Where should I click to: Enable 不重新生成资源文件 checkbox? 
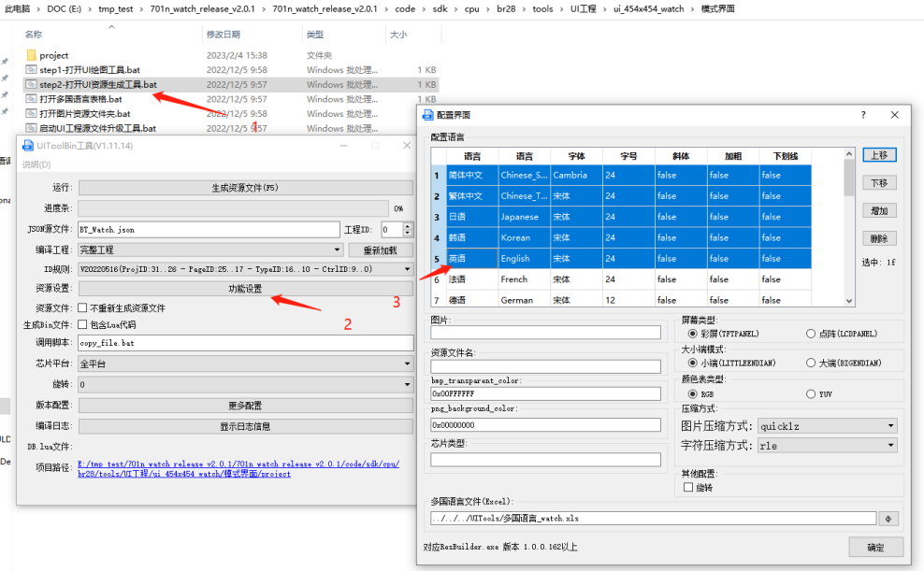pyautogui.click(x=82, y=307)
